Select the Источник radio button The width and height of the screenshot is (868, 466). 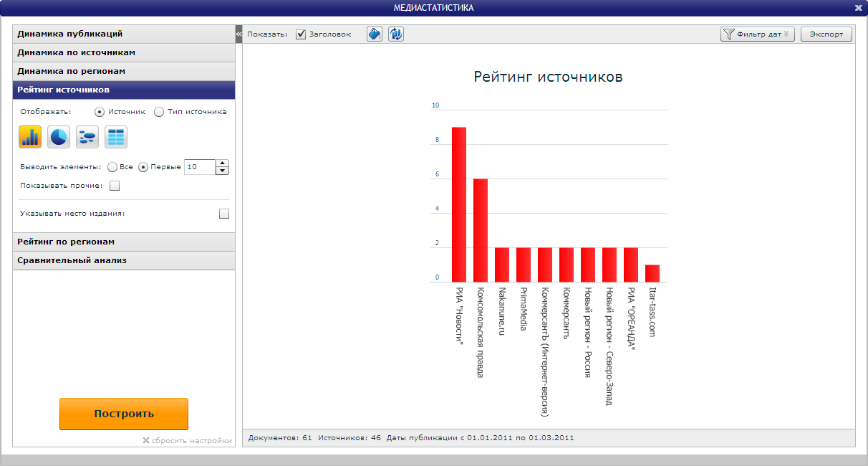[100, 112]
